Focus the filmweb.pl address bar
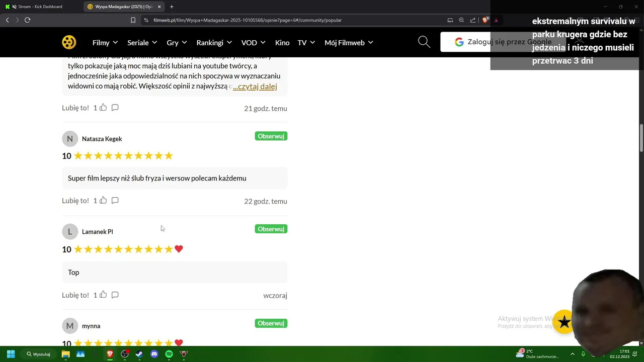The width and height of the screenshot is (644, 362). coord(292,20)
